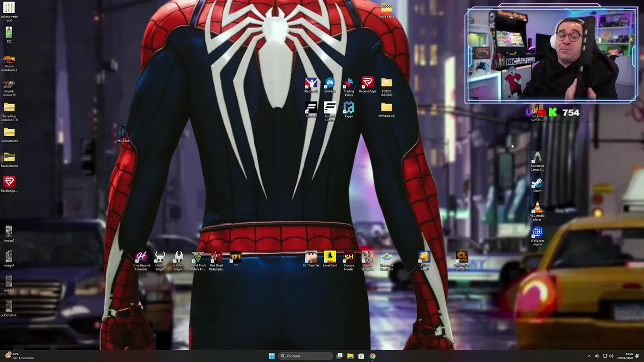Open File Explorer from the taskbar
This screenshot has height=362, width=644.
pos(350,356)
